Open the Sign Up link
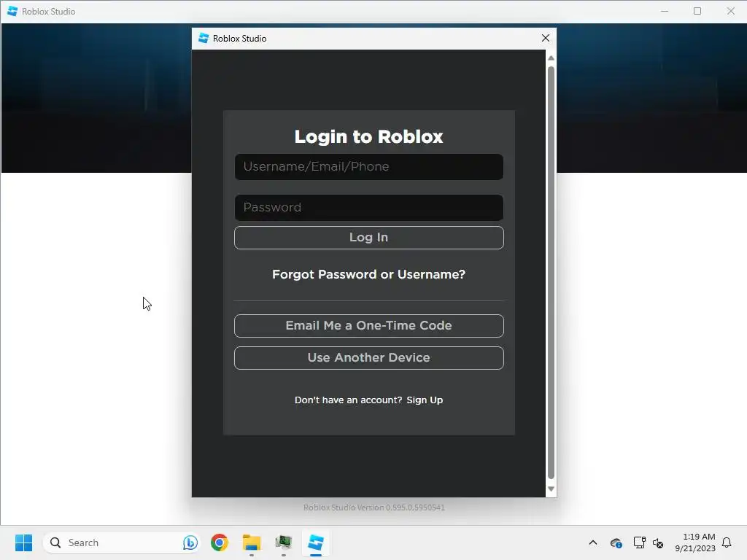 (425, 400)
